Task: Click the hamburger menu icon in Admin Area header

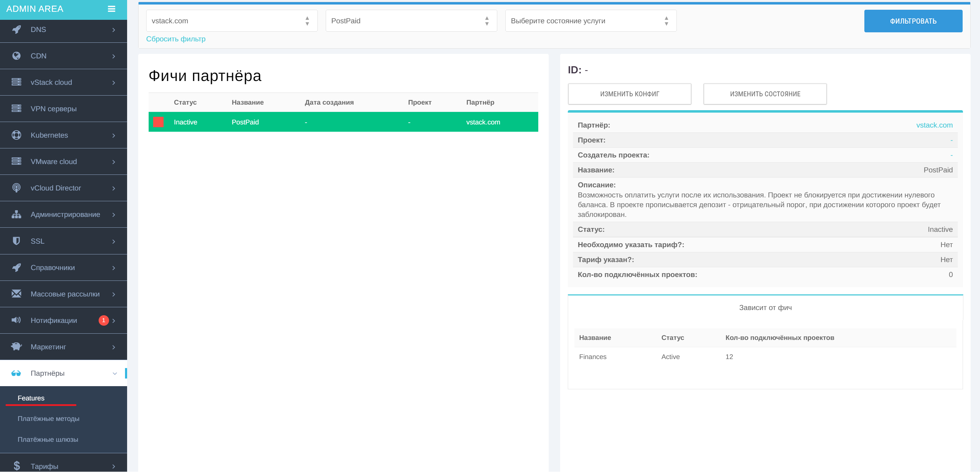Action: click(111, 9)
